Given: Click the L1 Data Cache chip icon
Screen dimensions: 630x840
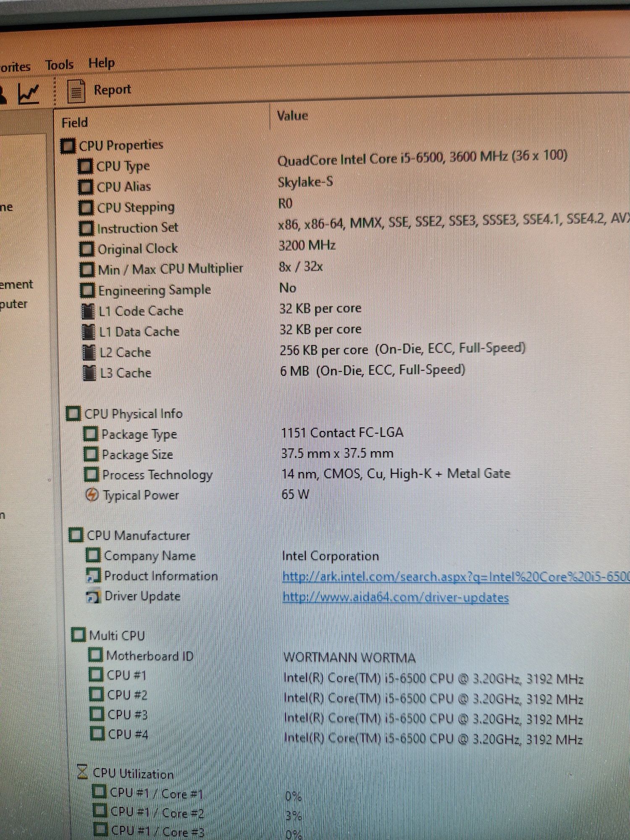Looking at the screenshot, I should click(x=89, y=332).
